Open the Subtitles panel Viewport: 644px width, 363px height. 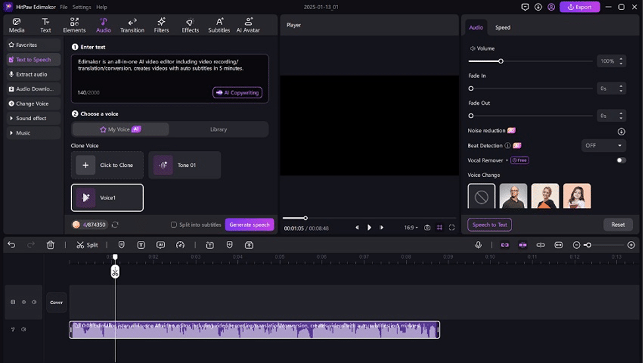[x=219, y=25]
